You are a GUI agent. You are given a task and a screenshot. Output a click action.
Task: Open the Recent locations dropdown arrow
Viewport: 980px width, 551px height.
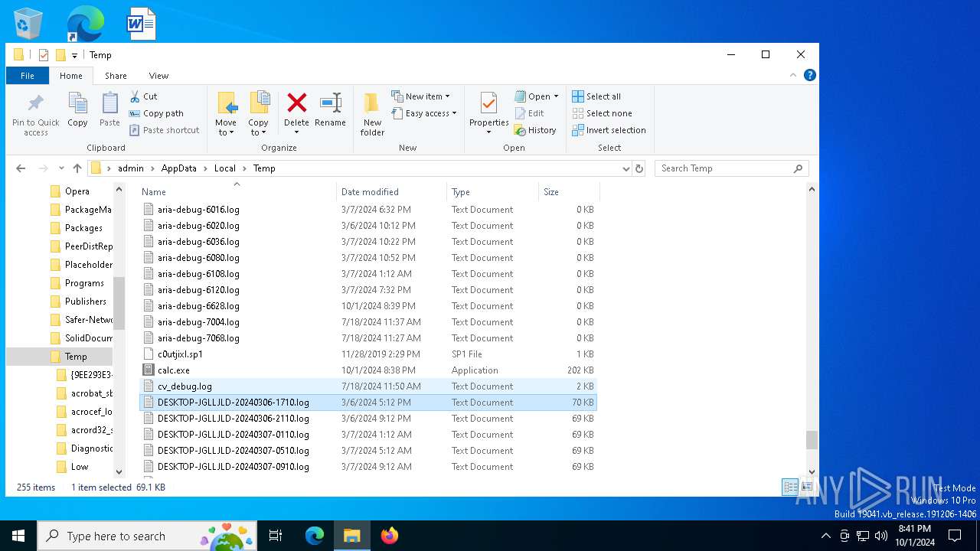(x=60, y=168)
